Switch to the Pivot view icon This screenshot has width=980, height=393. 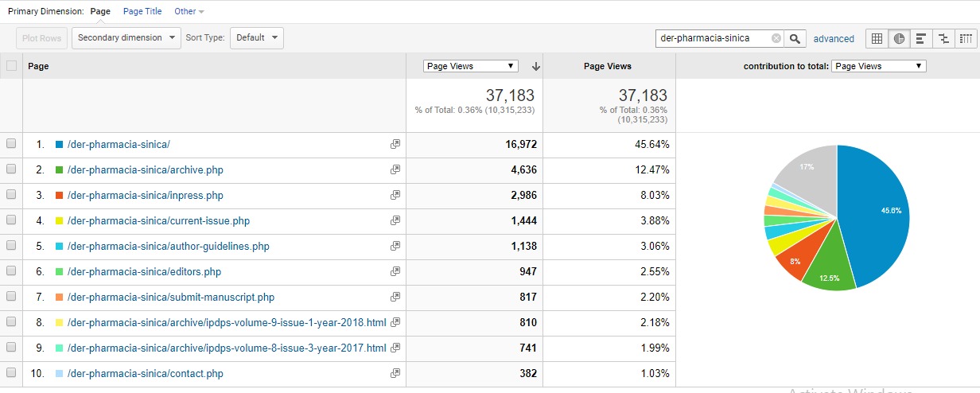966,38
